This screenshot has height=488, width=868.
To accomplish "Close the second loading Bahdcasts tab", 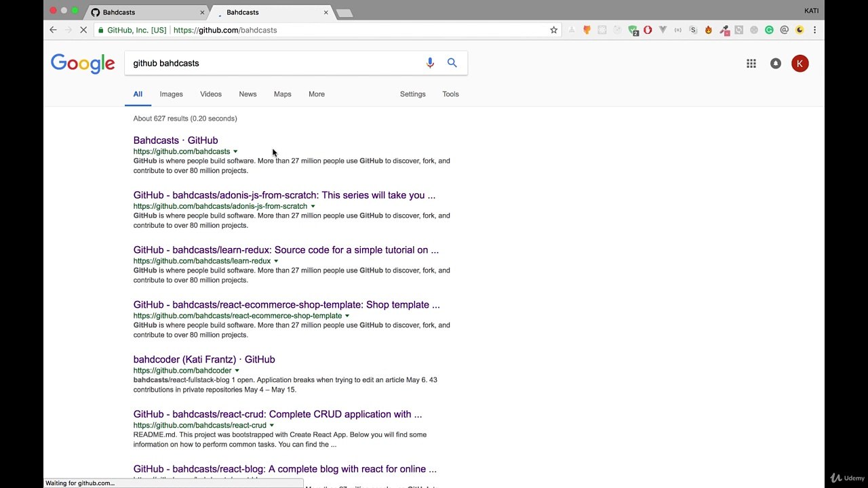I will click(325, 12).
